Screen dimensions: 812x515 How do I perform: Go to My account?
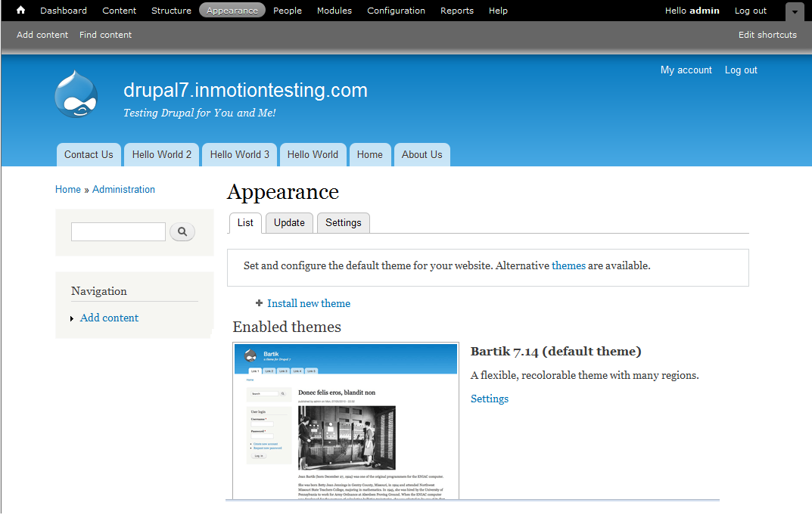pyautogui.click(x=686, y=70)
